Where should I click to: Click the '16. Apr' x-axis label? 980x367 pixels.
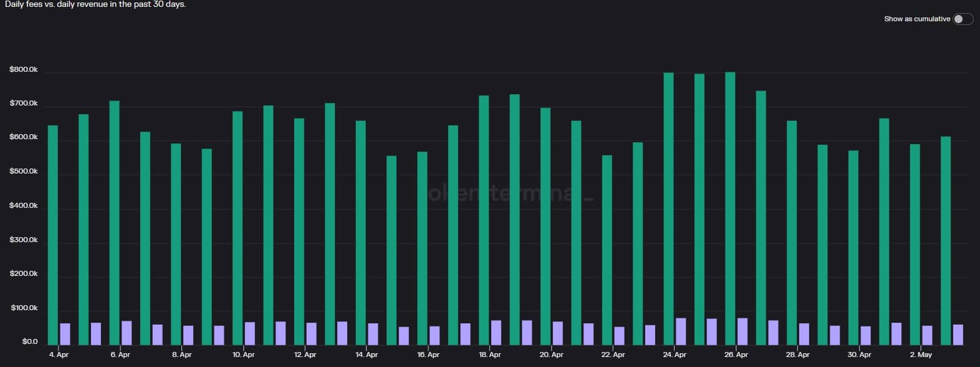point(428,355)
